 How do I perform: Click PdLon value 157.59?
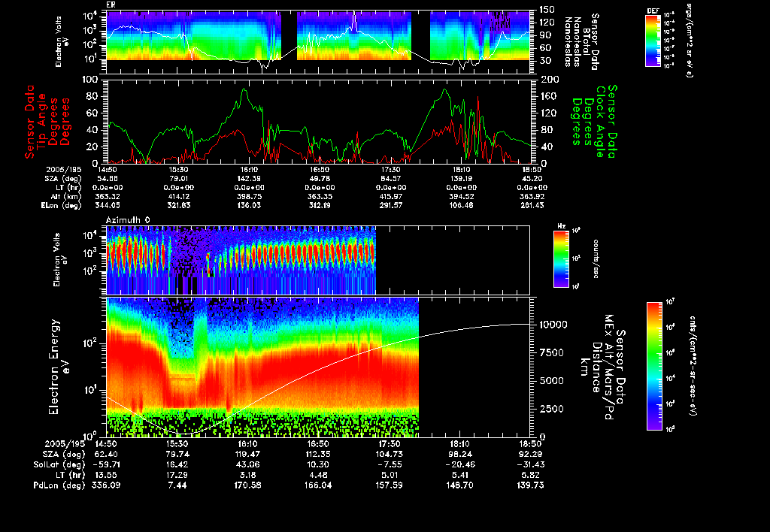(389, 485)
